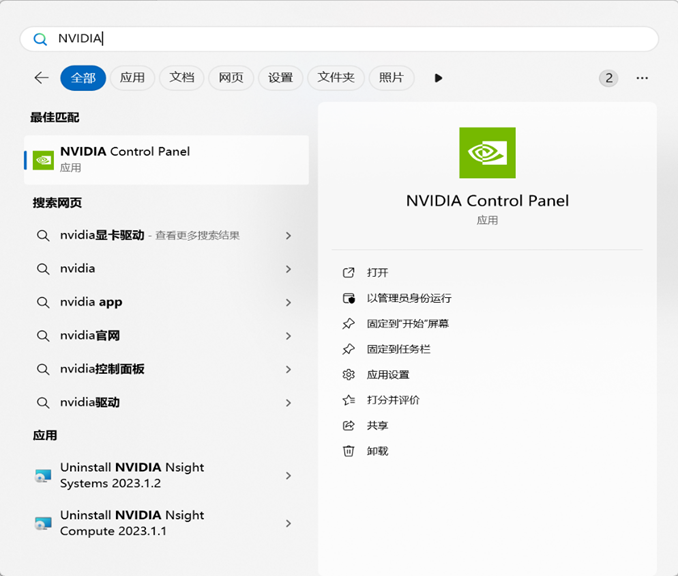Select the 应用 filter tab
678x576 pixels.
click(132, 78)
